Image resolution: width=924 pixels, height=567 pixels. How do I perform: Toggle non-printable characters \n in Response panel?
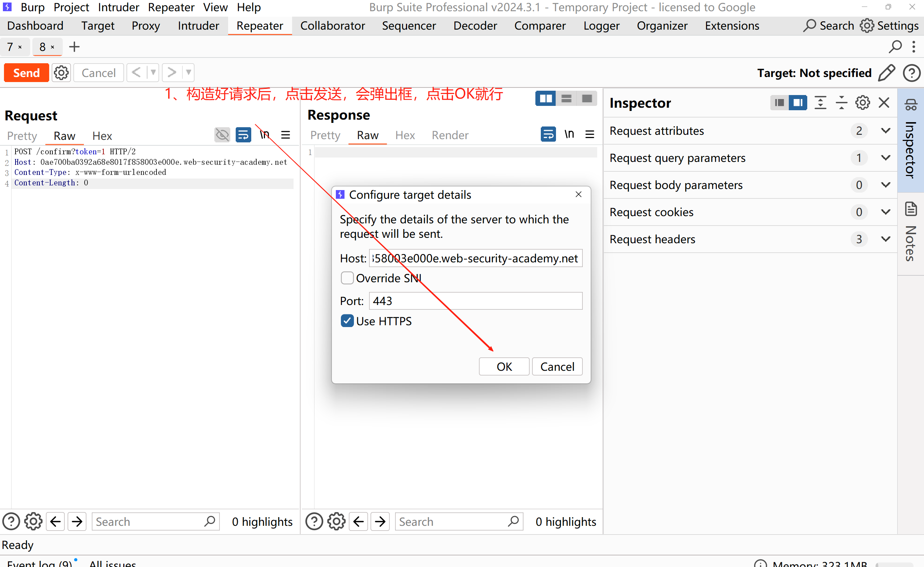[569, 134]
